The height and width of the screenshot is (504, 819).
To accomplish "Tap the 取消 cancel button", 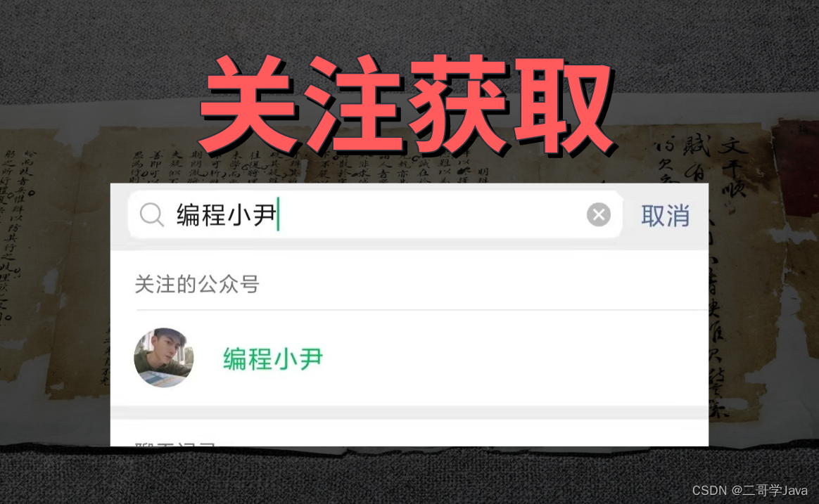I will point(666,216).
